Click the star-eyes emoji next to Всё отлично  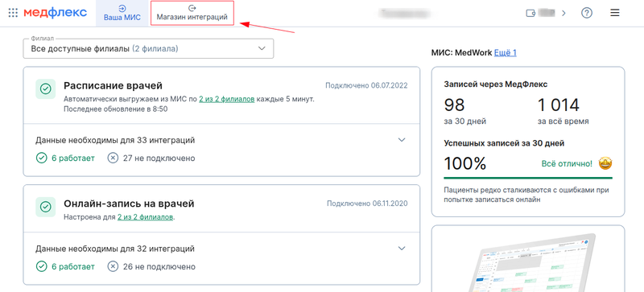coord(605,164)
